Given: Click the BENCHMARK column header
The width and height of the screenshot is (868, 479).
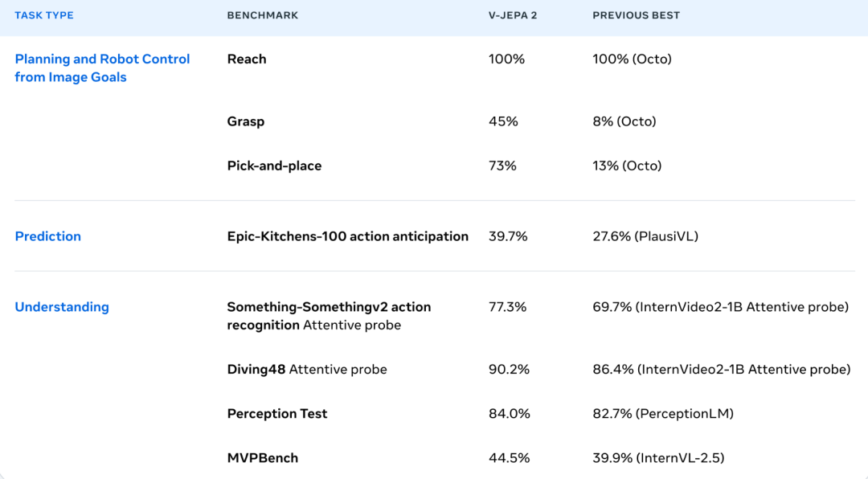Looking at the screenshot, I should (x=263, y=15).
